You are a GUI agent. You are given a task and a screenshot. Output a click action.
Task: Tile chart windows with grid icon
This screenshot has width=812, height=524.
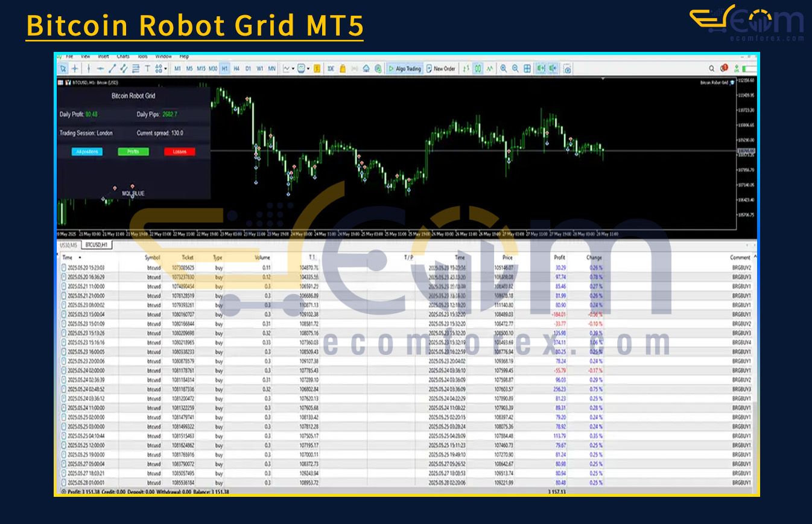pos(527,69)
